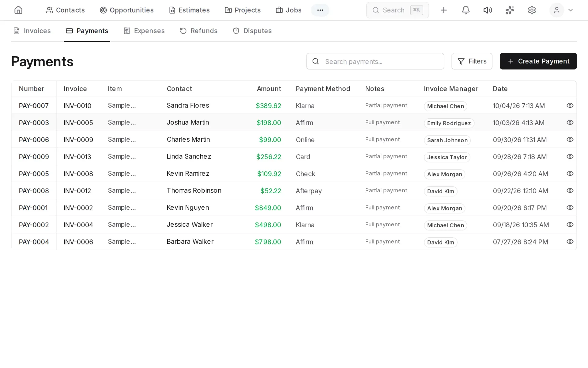Click the $849.00 amount
Image resolution: width=588 pixels, height=368 pixels.
268,208
